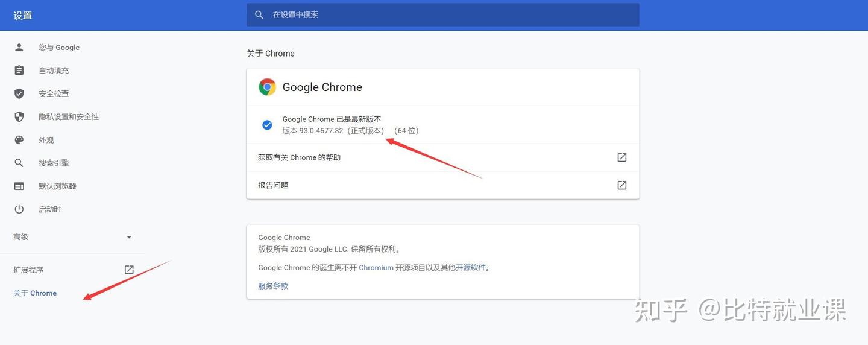Click the search magnifier icon in the settings search bar

coord(259,14)
